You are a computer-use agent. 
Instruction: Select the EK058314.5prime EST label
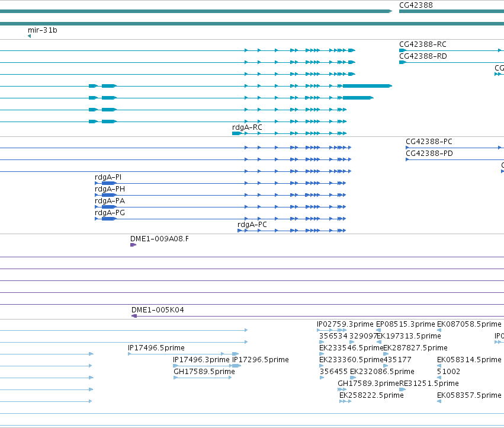coord(469,360)
